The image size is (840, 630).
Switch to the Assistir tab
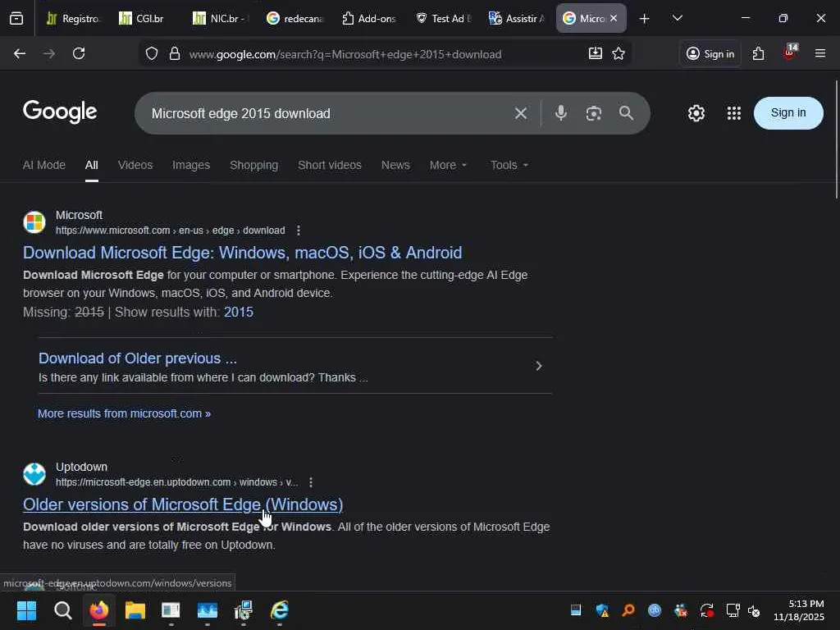[x=517, y=19]
